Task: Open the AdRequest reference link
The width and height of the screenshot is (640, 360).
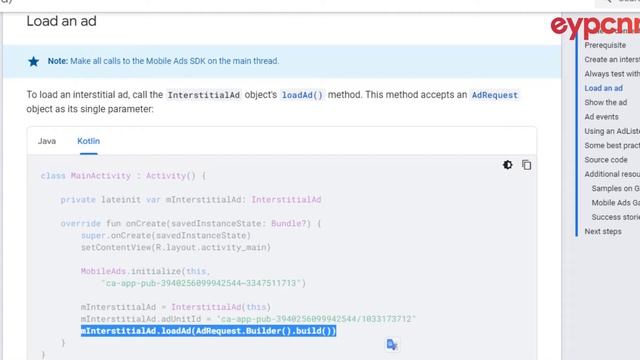Action: coord(495,95)
